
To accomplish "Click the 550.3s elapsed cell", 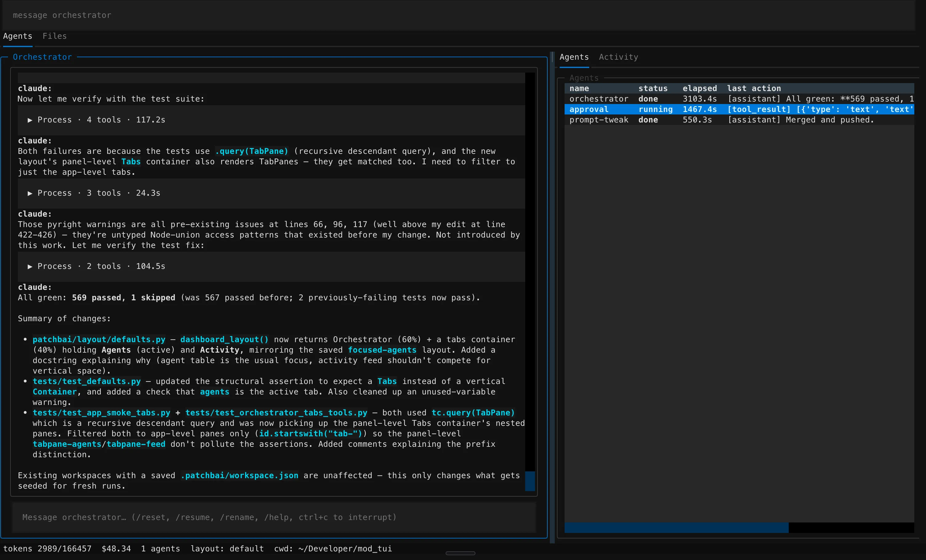I will pos(697,120).
